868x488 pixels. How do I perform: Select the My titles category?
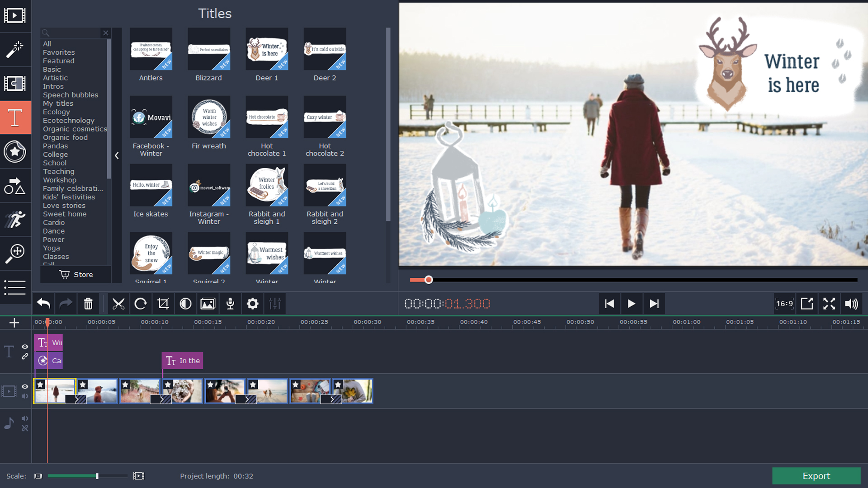point(58,103)
